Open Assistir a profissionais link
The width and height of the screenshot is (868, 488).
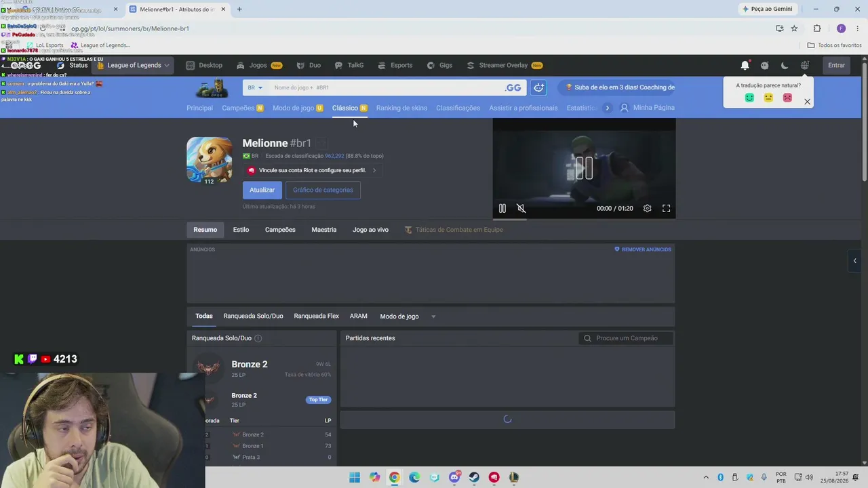pos(523,108)
